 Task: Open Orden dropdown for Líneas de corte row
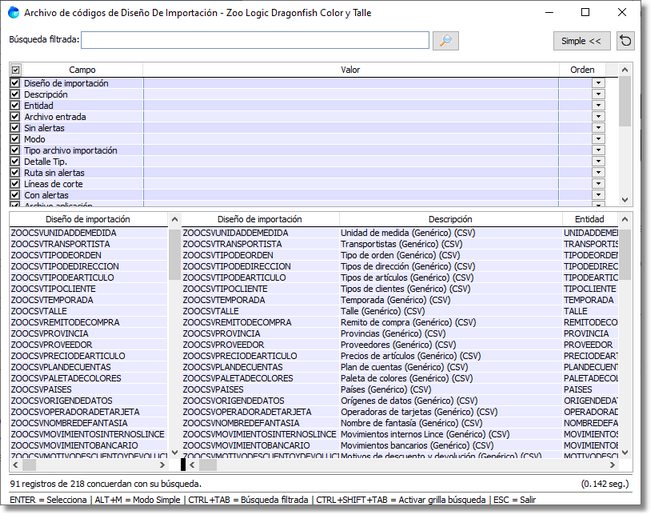pos(598,184)
